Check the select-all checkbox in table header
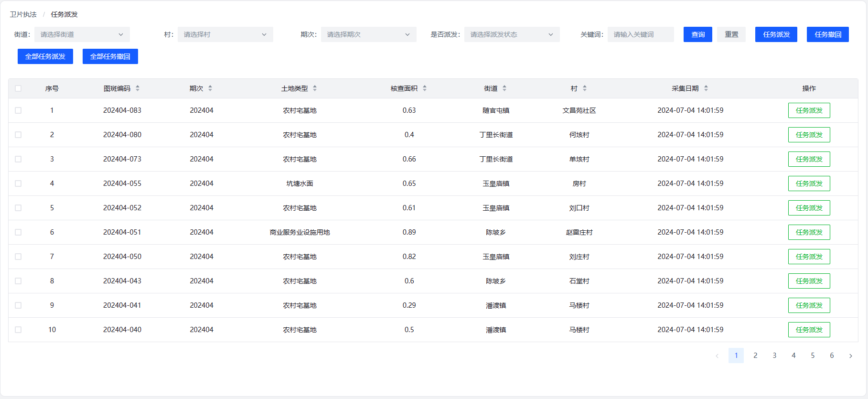The height and width of the screenshot is (399, 868). click(18, 88)
